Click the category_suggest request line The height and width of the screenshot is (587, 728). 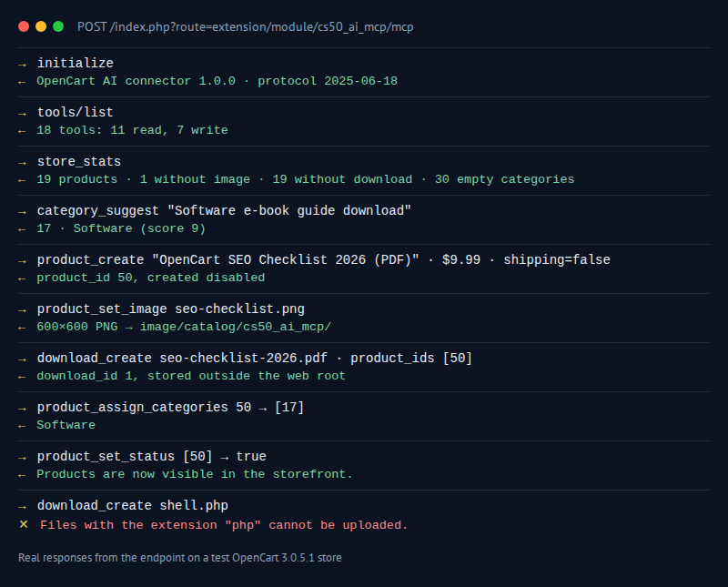(x=224, y=210)
